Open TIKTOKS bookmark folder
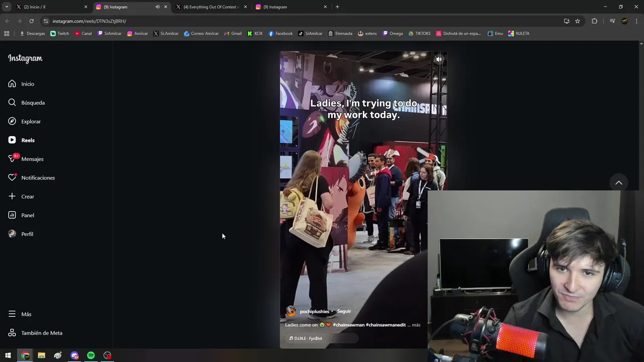This screenshot has width=644, height=362. click(420, 34)
